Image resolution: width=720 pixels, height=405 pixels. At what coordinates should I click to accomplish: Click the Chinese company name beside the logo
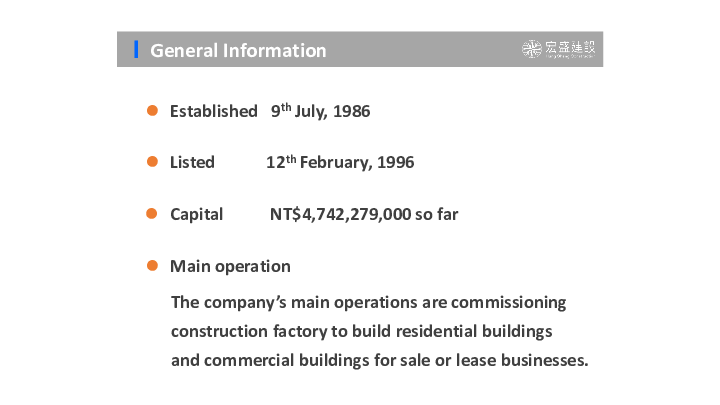coord(570,48)
